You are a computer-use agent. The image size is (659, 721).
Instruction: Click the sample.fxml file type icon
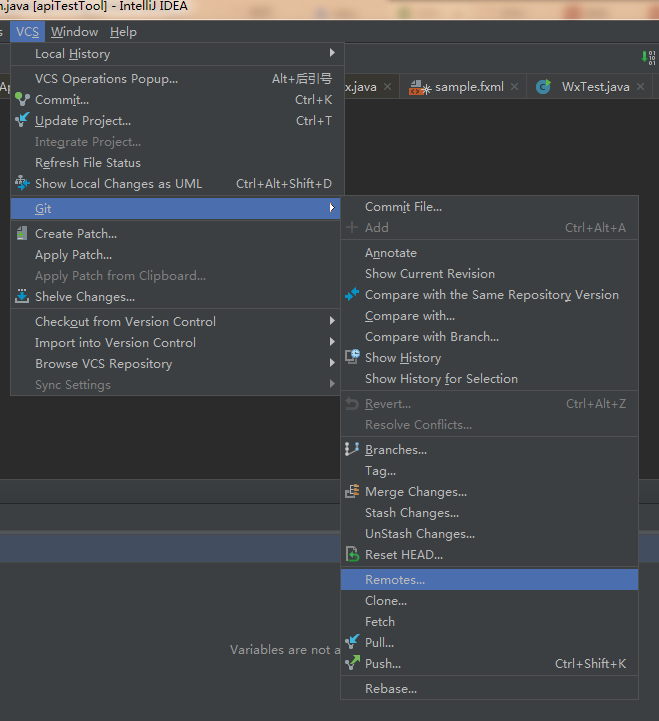(419, 87)
